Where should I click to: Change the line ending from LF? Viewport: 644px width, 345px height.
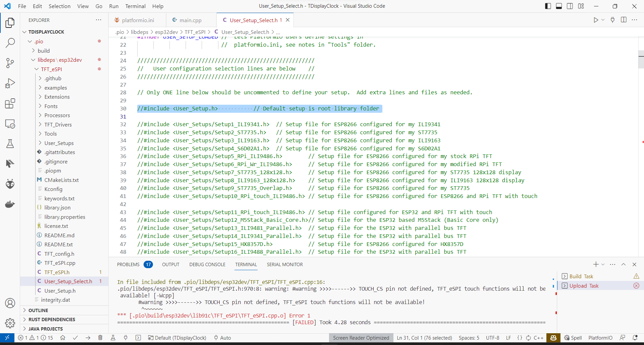click(x=508, y=338)
